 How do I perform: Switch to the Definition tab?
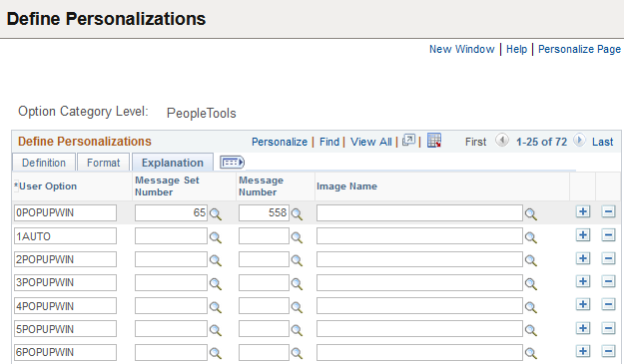(x=44, y=163)
